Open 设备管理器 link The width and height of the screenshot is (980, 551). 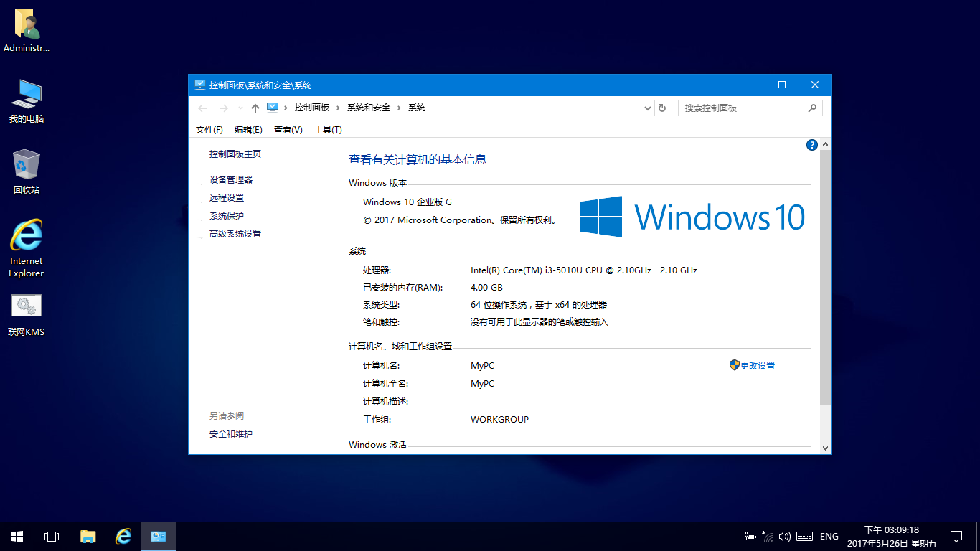point(231,179)
